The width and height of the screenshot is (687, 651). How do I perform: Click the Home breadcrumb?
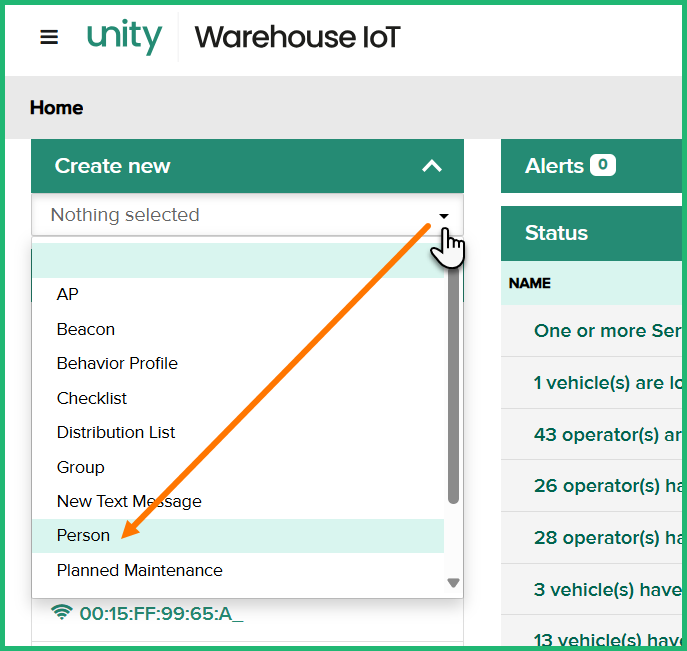tap(57, 108)
